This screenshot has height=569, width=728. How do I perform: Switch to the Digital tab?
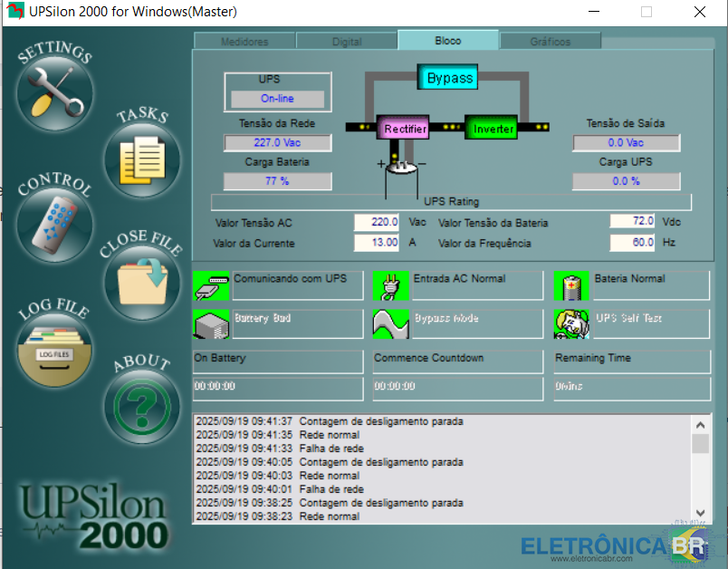[x=347, y=42]
